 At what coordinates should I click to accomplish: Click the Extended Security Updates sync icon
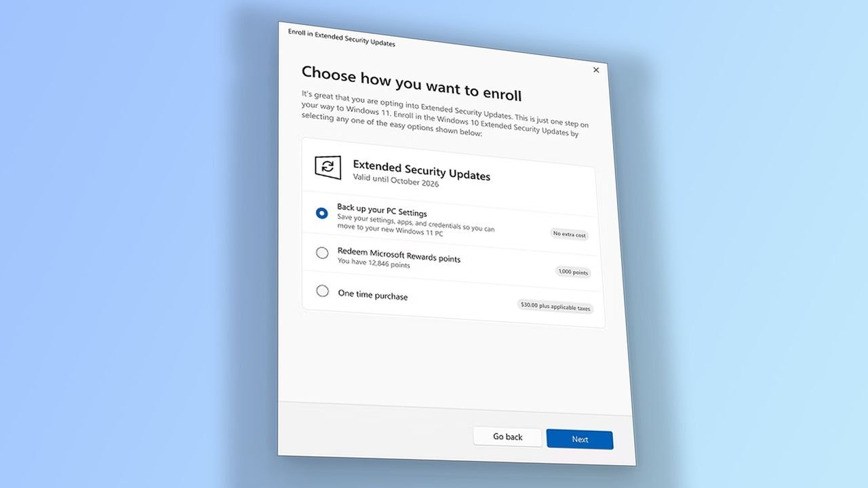pos(328,166)
